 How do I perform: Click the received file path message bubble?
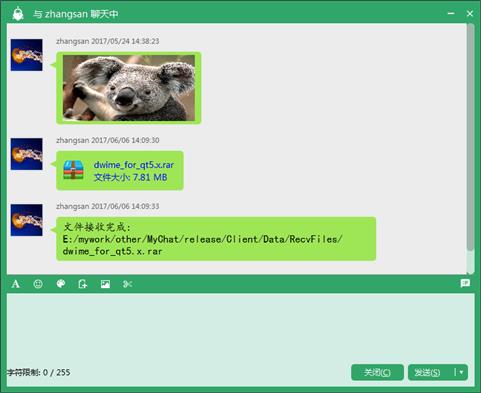[216, 239]
